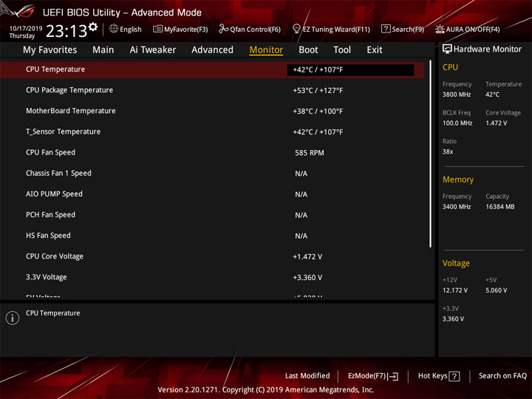The image size is (532, 399).
Task: Start EZ Tuning Wizard(F11)
Action: coord(331,29)
